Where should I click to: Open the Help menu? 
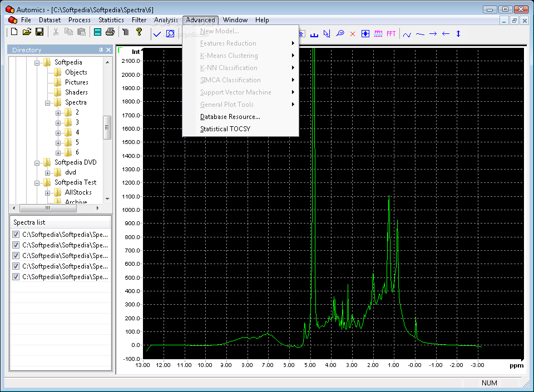point(262,20)
